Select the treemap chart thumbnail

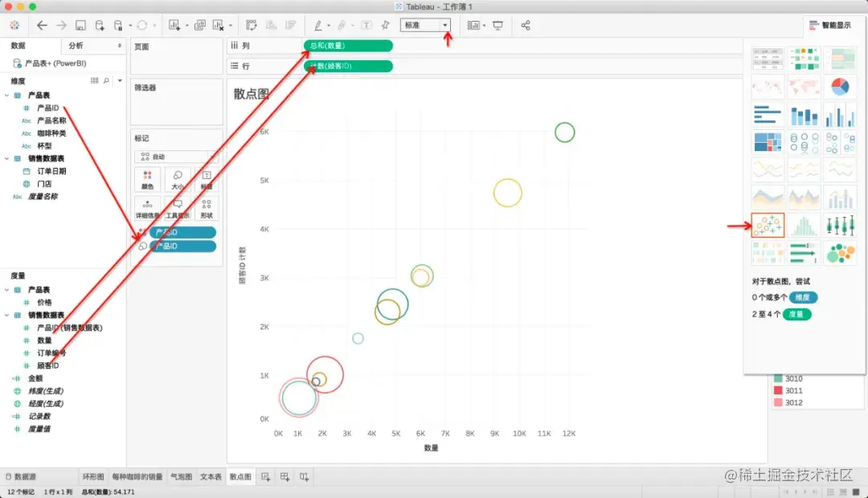point(768,142)
